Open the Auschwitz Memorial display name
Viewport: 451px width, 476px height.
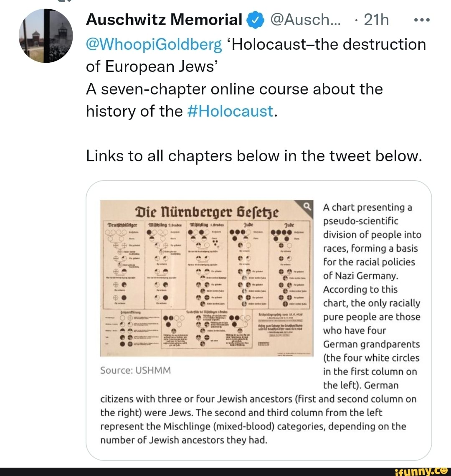click(x=164, y=20)
